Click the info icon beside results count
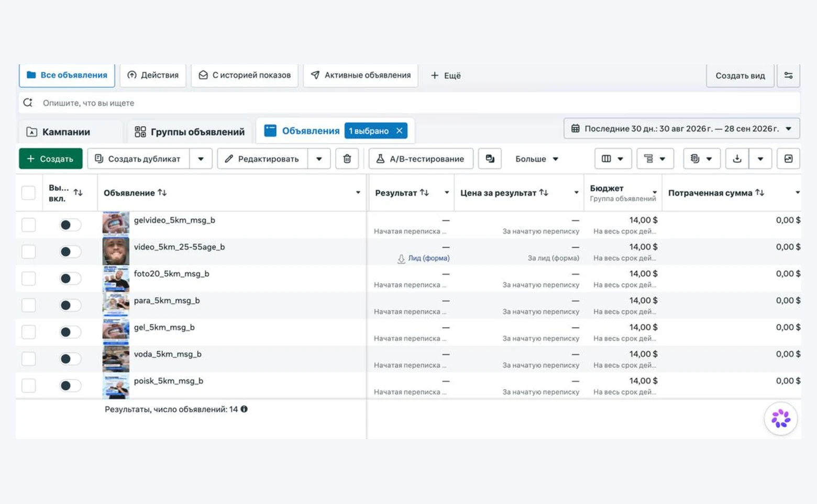Screen dimensions: 817x504 244,409
